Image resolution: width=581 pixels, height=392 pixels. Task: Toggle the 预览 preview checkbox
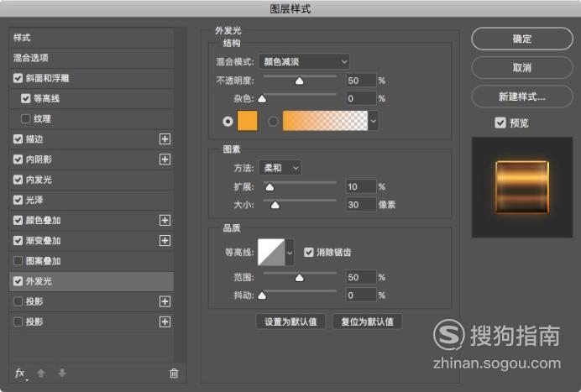tap(500, 123)
